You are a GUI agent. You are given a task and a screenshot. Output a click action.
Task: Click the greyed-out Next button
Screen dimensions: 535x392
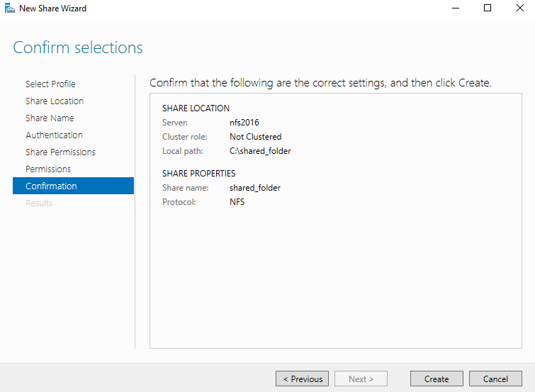click(361, 379)
